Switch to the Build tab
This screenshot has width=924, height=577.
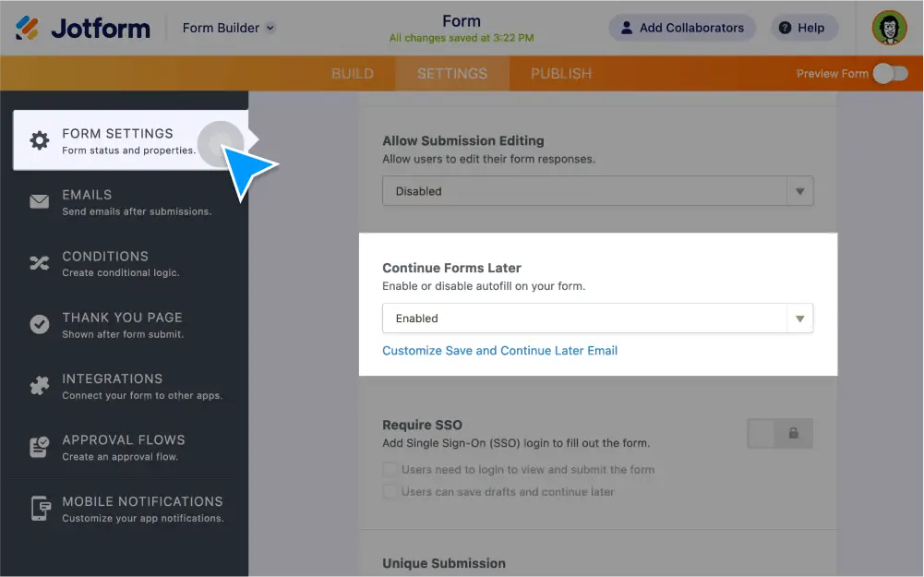pos(353,74)
